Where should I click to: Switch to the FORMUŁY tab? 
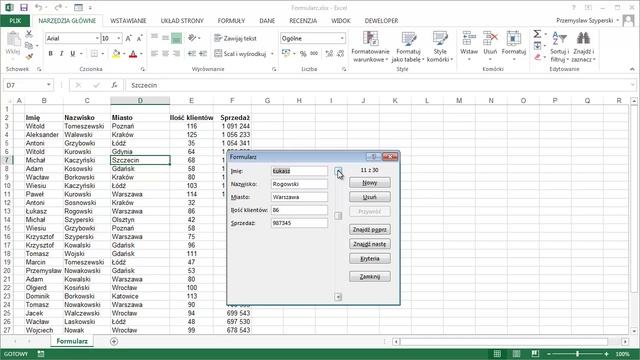pyautogui.click(x=231, y=20)
